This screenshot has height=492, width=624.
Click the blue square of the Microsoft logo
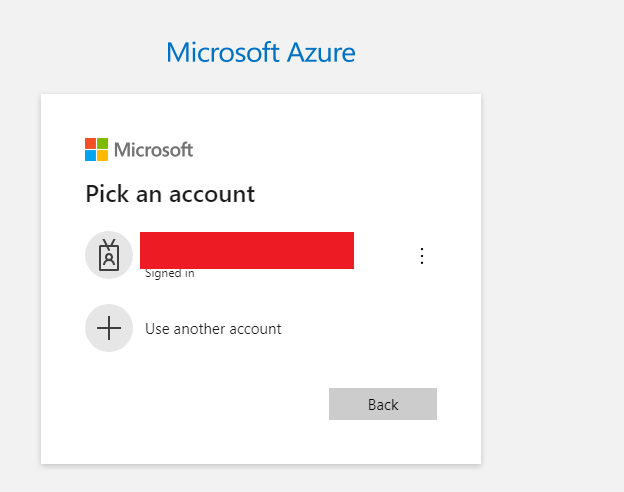click(x=90, y=156)
